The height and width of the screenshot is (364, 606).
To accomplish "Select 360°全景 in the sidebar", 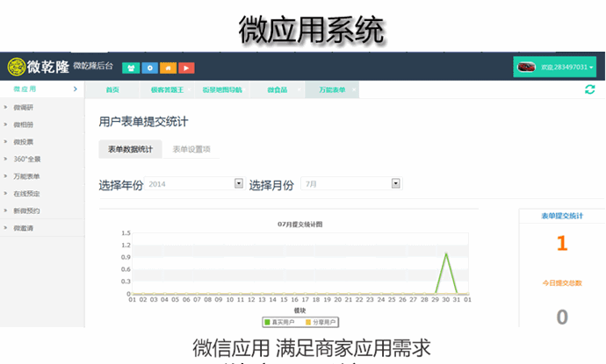I will click(x=26, y=159).
